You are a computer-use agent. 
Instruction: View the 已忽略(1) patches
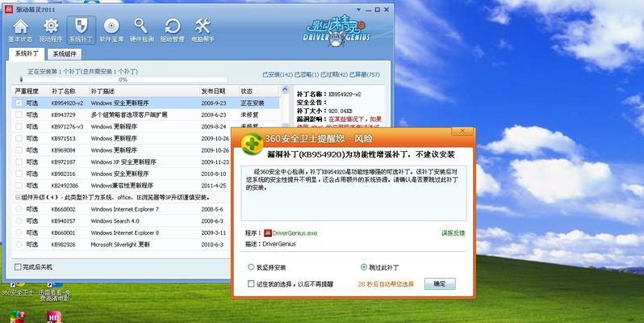click(x=307, y=75)
